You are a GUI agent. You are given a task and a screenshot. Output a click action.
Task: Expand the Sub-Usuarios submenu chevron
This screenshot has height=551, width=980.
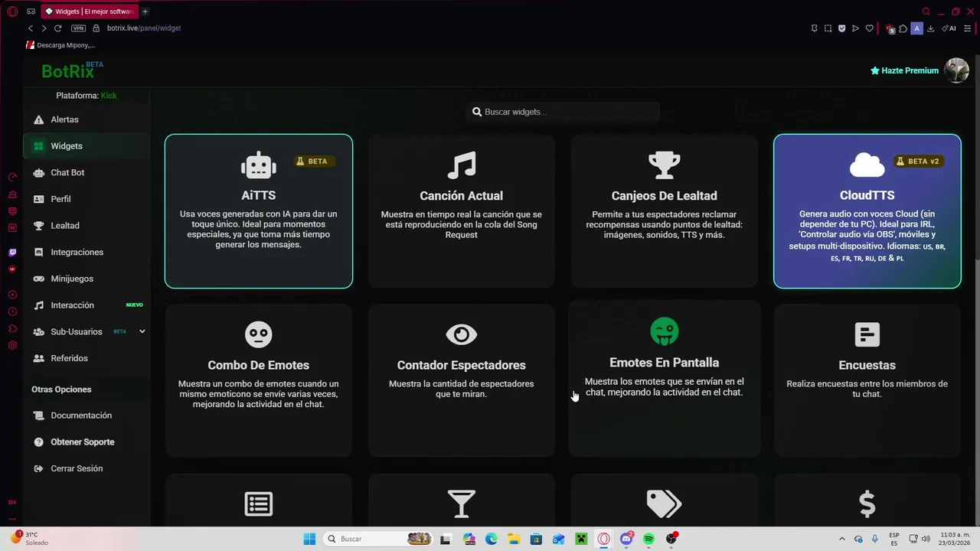coord(142,331)
